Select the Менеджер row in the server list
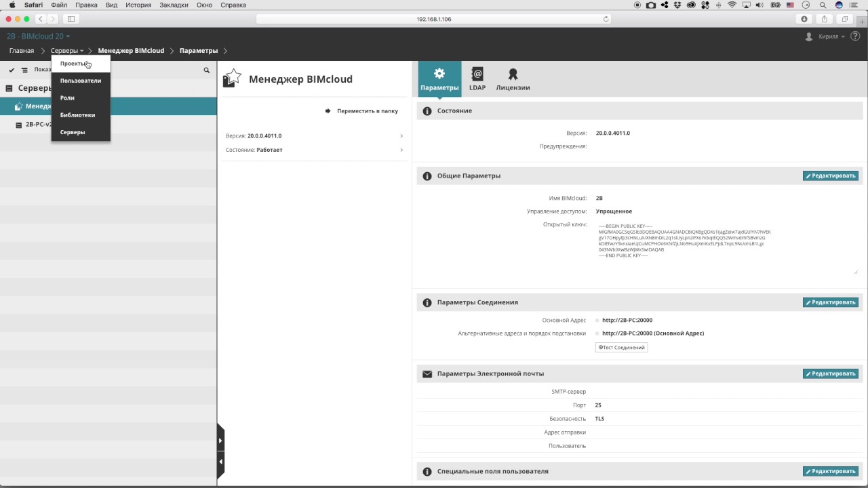The height and width of the screenshot is (488, 868). [108, 106]
